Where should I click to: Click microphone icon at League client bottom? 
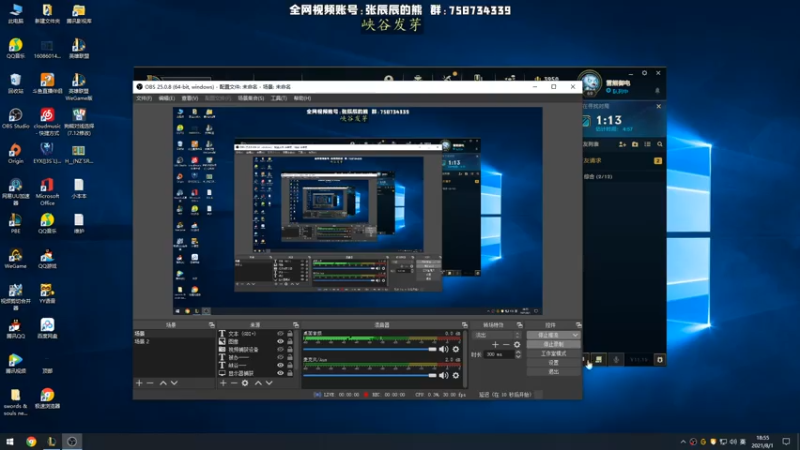click(616, 360)
